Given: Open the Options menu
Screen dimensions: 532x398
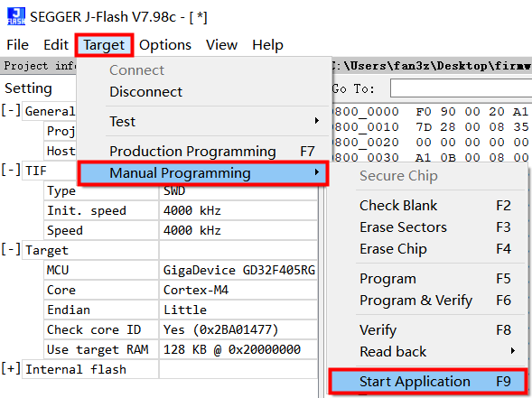Looking at the screenshot, I should coord(165,45).
